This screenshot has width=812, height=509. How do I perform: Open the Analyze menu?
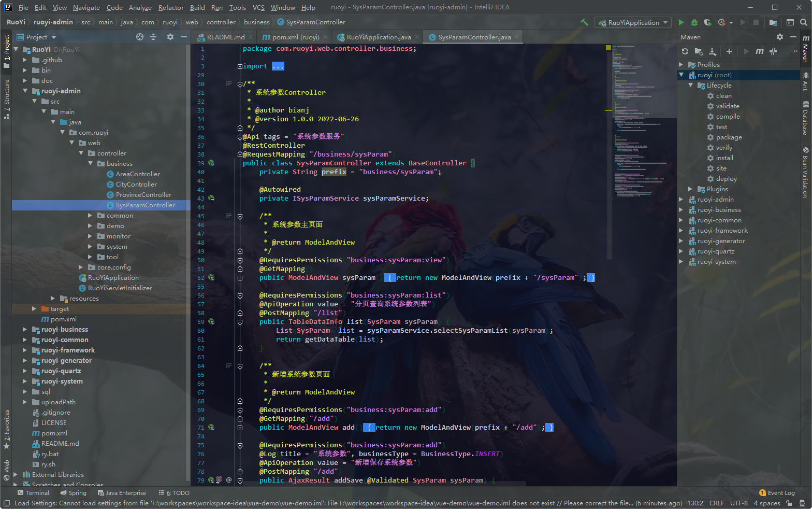coord(140,7)
